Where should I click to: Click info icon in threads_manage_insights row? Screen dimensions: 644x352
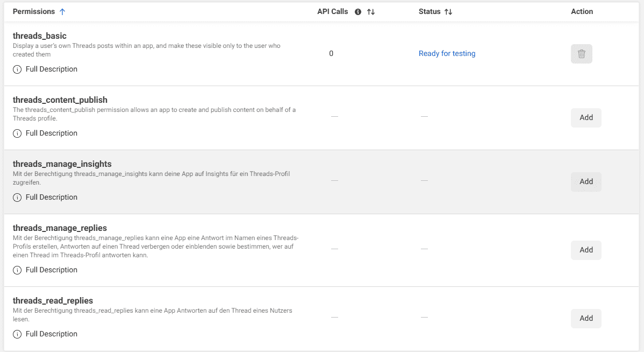[16, 197]
